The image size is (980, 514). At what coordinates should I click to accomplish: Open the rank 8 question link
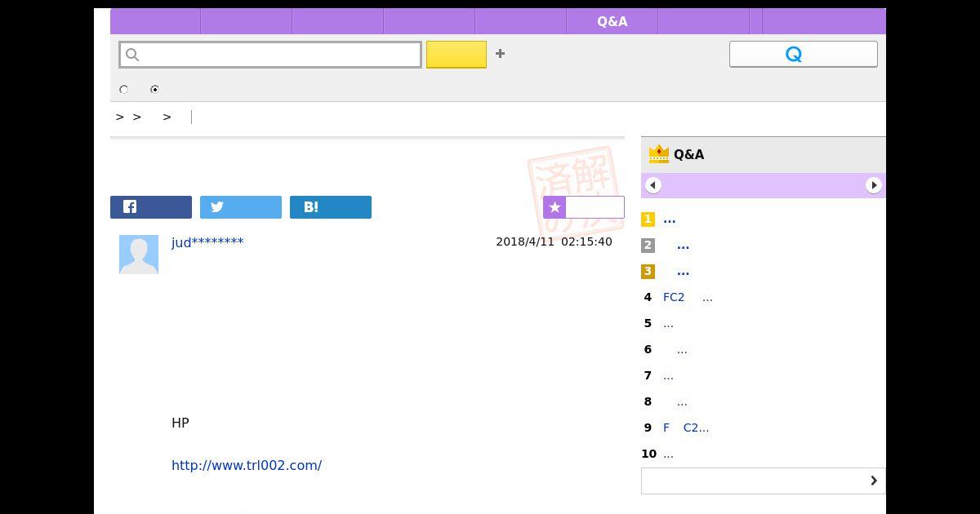coord(681,402)
